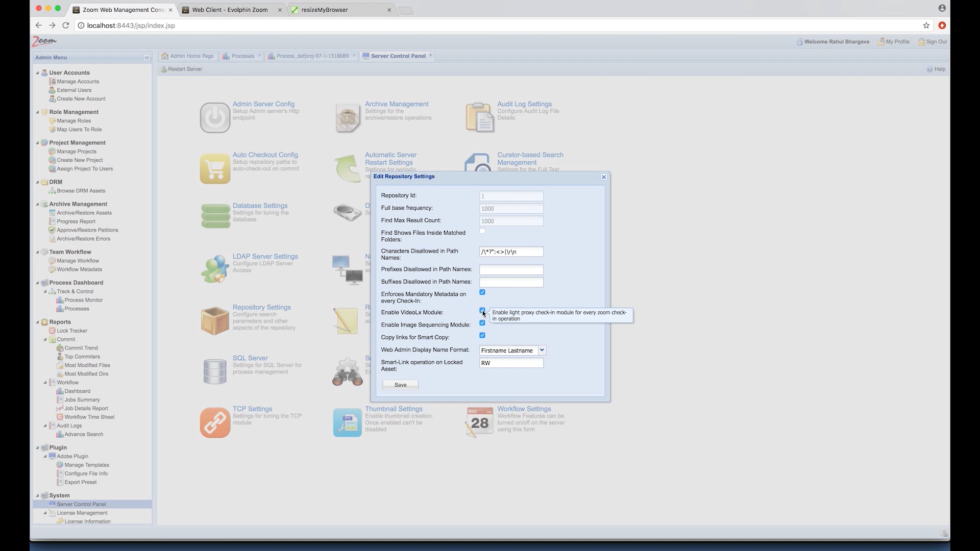Toggle the Enable VideoLx Module checkbox
The image size is (980, 551).
tap(482, 311)
